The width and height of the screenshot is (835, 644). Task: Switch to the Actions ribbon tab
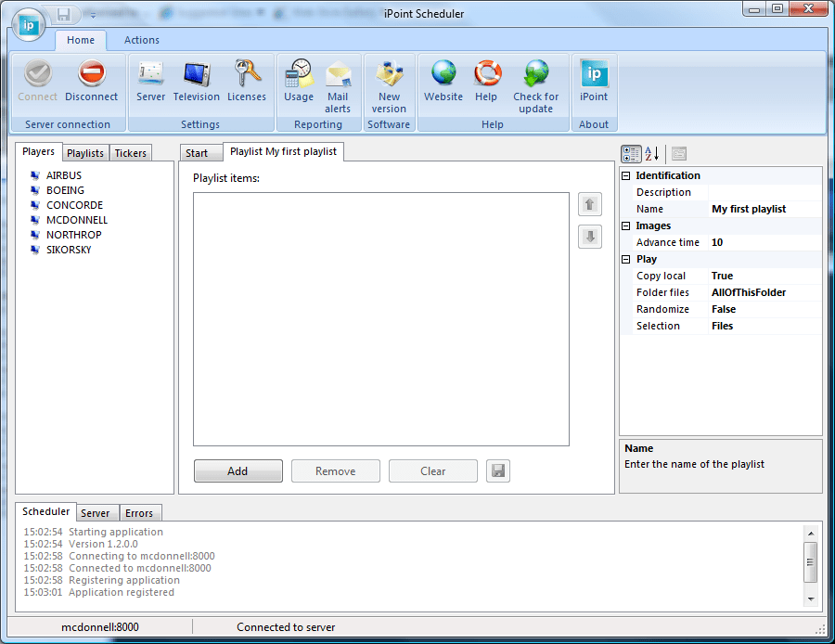tap(142, 40)
